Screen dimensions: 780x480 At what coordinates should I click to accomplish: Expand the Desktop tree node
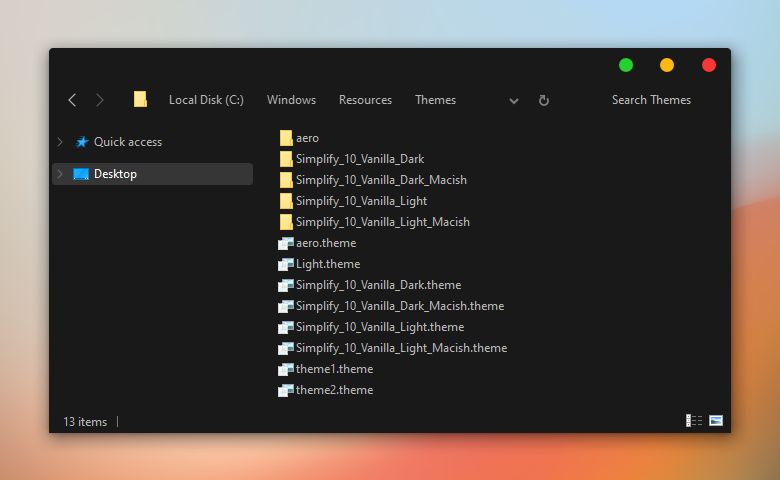[60, 174]
